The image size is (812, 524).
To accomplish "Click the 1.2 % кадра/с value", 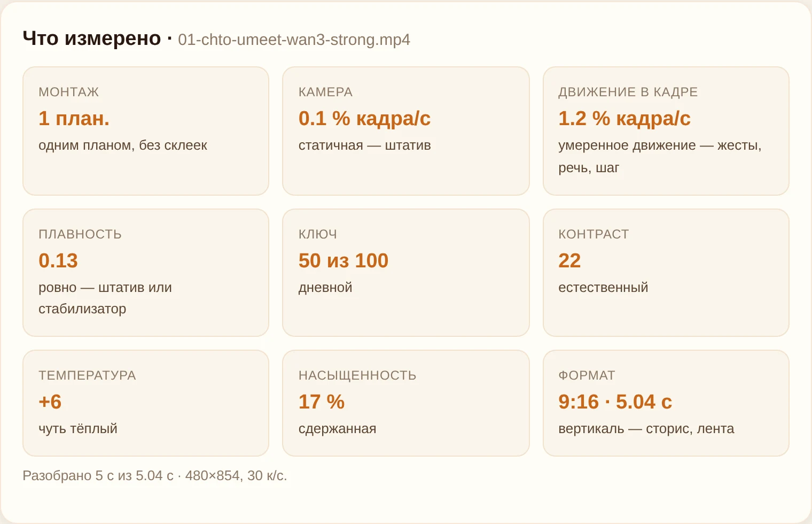I will tap(624, 119).
